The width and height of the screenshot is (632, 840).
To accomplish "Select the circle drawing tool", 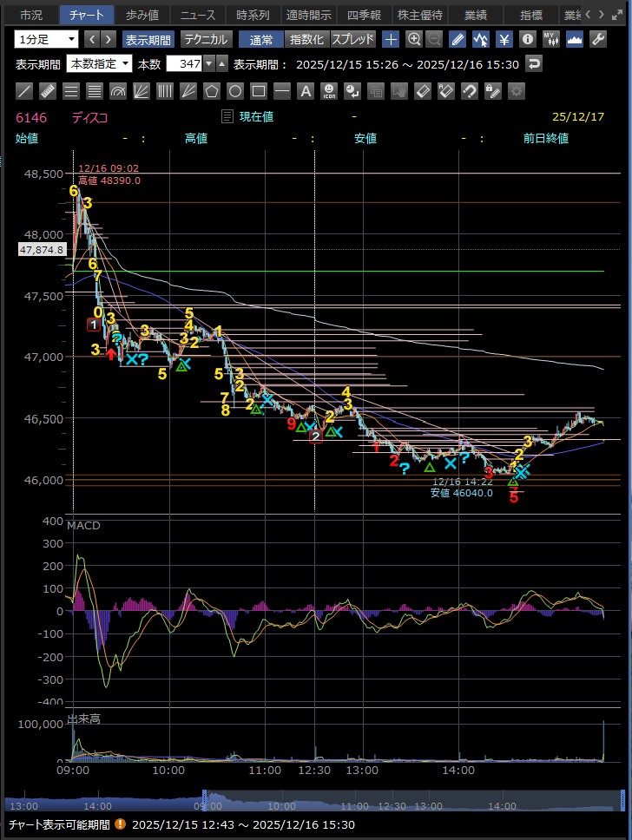I will pyautogui.click(x=235, y=90).
